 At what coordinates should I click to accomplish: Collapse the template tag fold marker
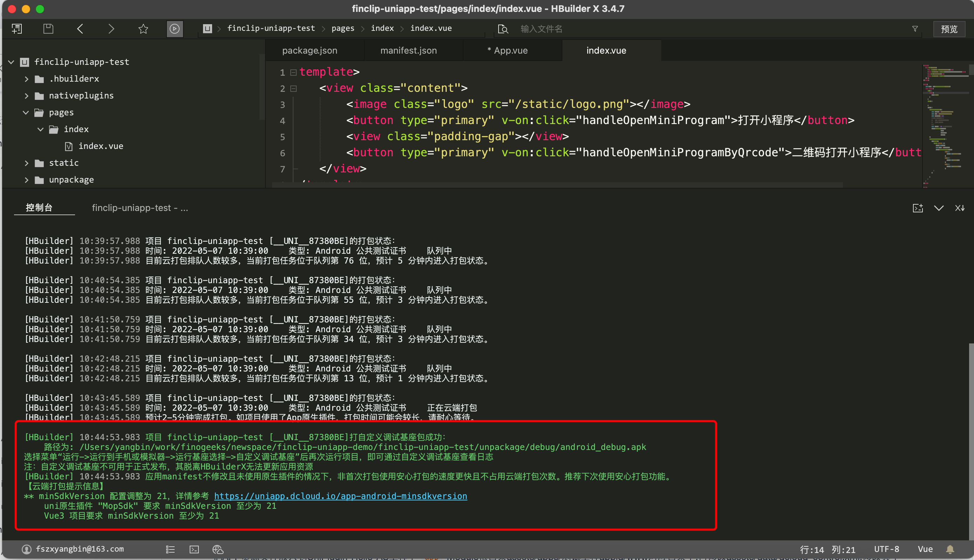click(x=293, y=72)
